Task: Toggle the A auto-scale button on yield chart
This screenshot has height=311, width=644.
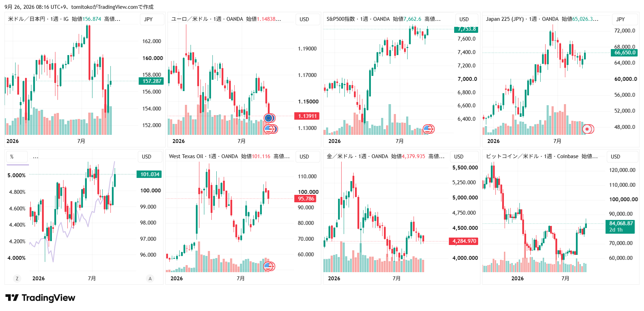Action: click(150, 279)
